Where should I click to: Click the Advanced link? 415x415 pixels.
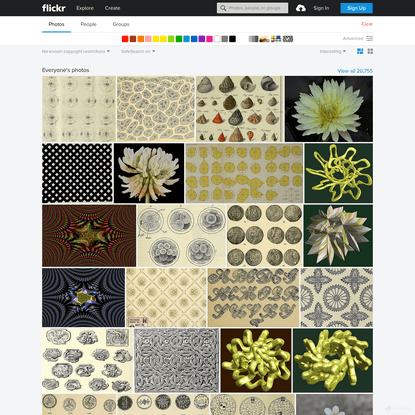[353, 38]
